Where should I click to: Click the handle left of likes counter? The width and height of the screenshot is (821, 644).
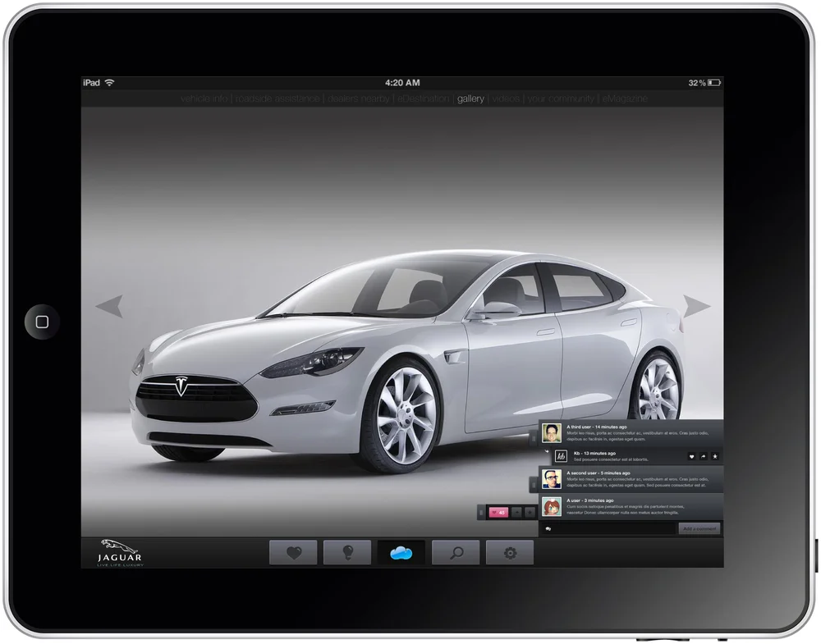pos(481,513)
